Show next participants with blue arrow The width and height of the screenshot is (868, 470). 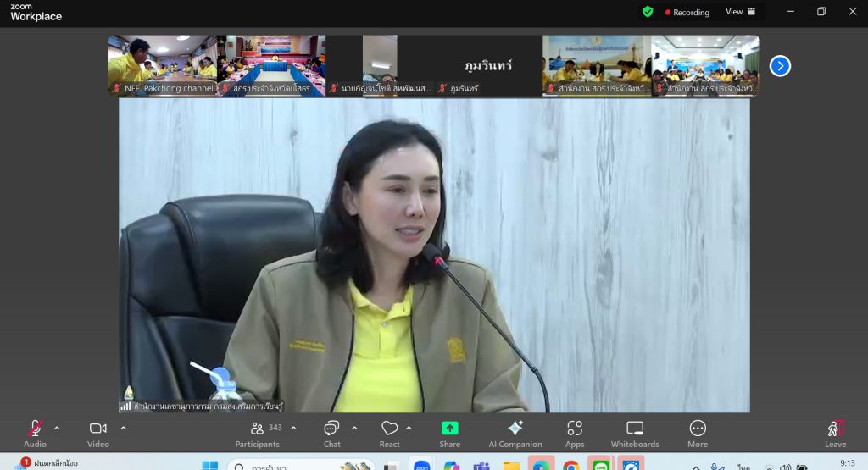780,66
